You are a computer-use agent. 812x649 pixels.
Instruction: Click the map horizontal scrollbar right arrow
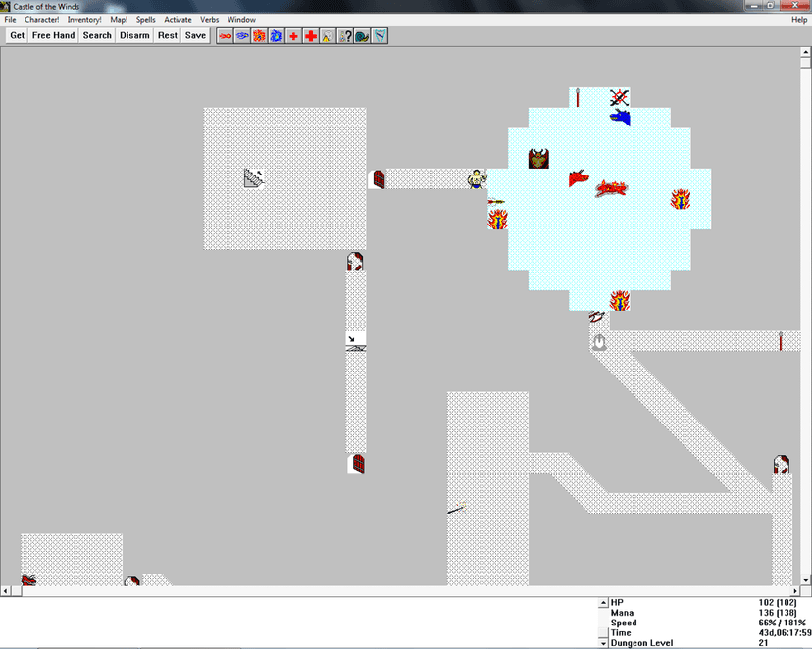(x=795, y=590)
